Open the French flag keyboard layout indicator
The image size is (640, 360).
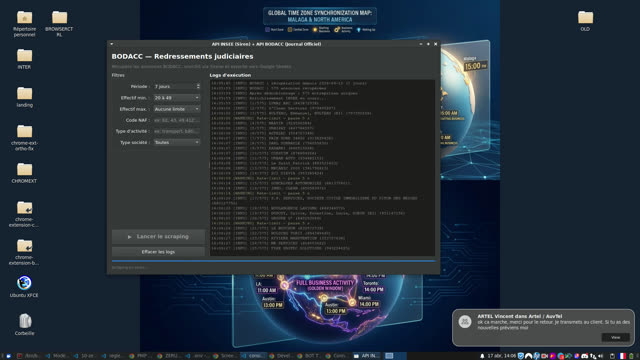(x=622, y=356)
